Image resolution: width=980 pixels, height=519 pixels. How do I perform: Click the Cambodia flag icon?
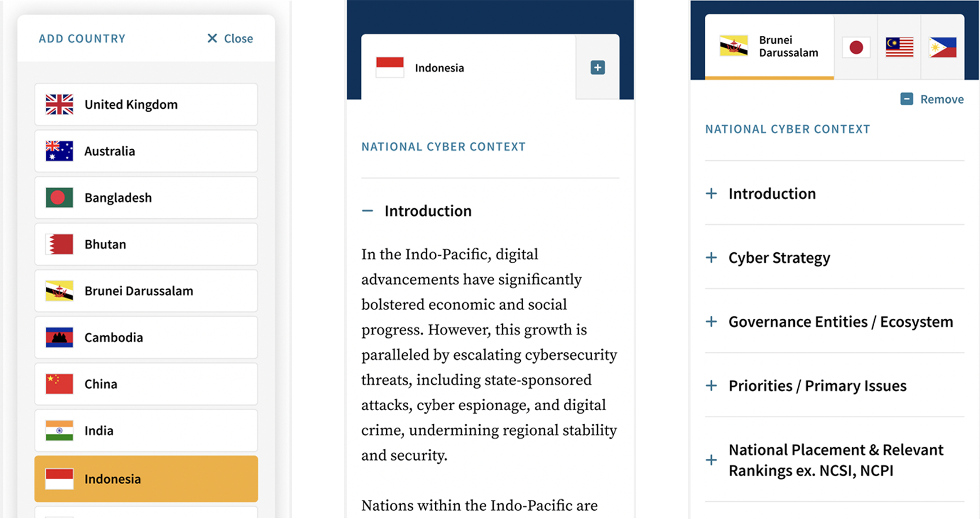[58, 337]
